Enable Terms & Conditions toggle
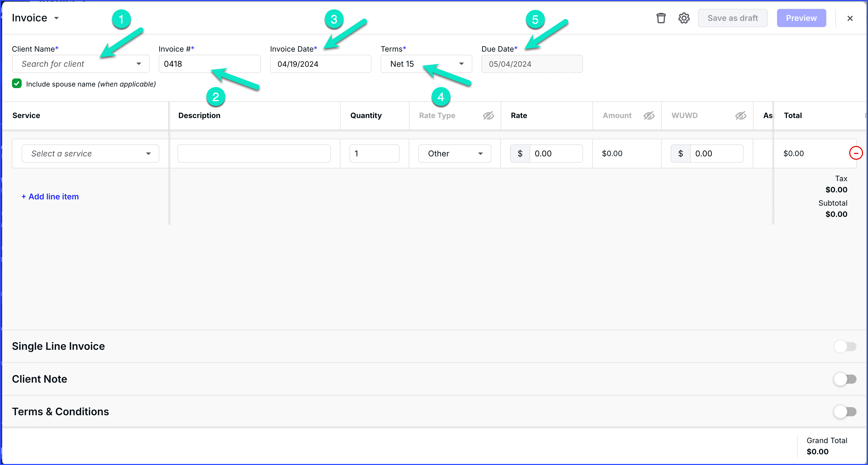The image size is (868, 465). pos(845,411)
